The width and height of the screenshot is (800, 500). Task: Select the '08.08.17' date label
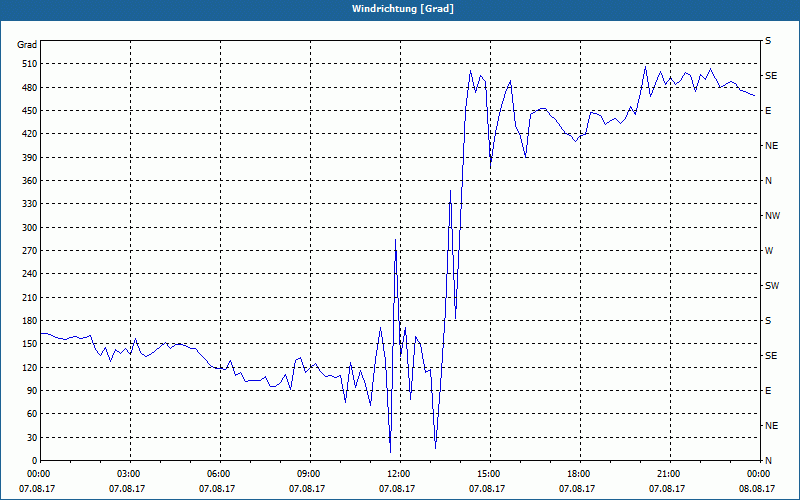coord(757,488)
